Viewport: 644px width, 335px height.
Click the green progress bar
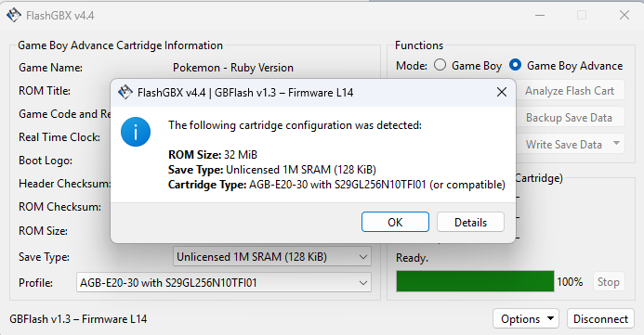(475, 281)
